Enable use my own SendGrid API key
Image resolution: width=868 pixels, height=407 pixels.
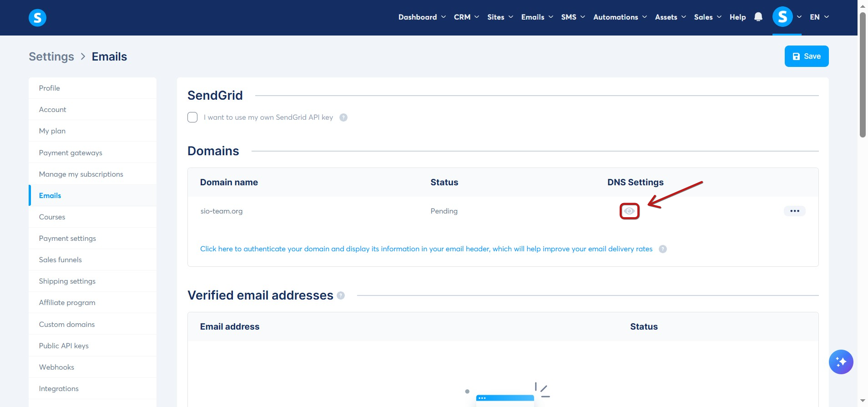tap(192, 117)
